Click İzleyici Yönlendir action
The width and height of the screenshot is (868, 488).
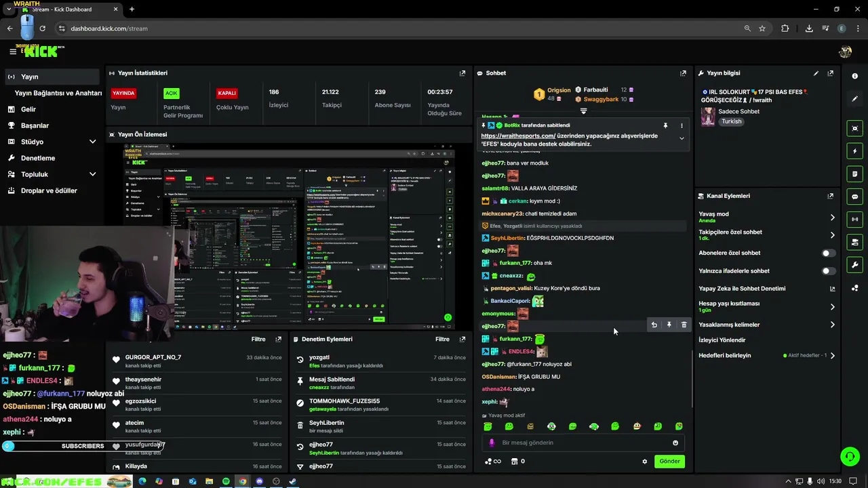tap(722, 340)
